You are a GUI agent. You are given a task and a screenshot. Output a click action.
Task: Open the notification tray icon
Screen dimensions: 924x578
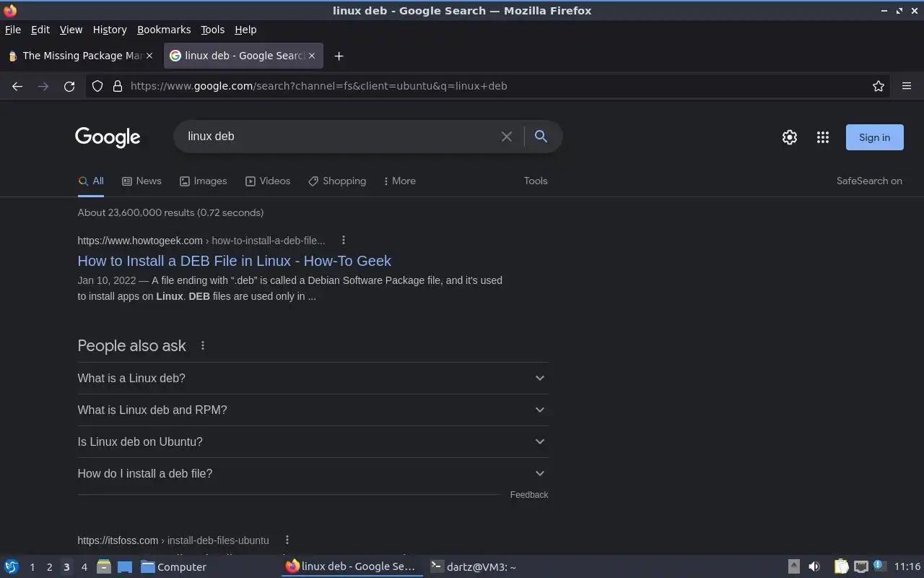[879, 566]
